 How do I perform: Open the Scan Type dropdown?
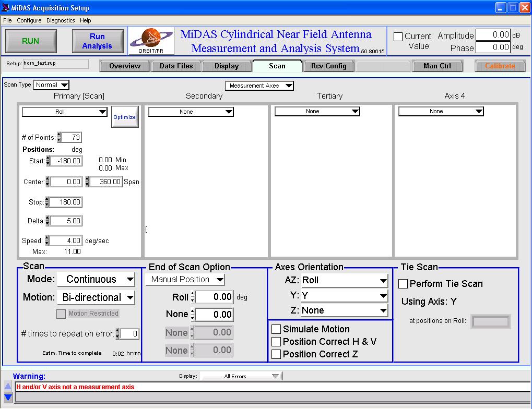click(x=51, y=85)
